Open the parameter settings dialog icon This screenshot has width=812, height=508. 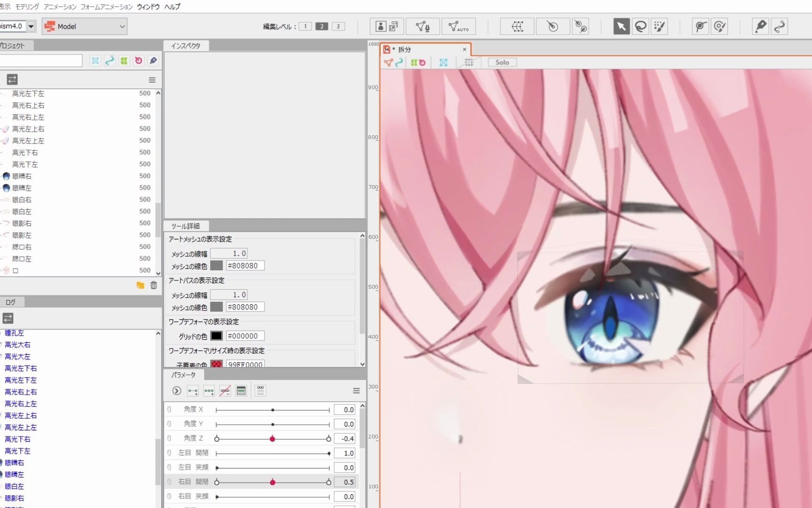(x=241, y=391)
